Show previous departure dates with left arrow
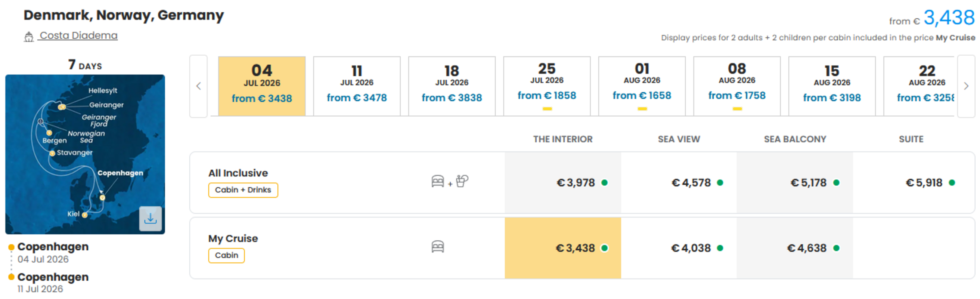 pos(198,86)
